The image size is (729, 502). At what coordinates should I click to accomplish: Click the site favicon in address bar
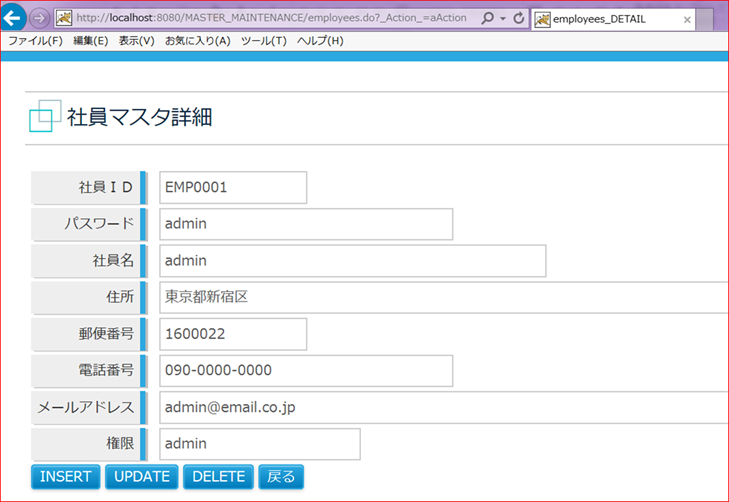coord(64,19)
